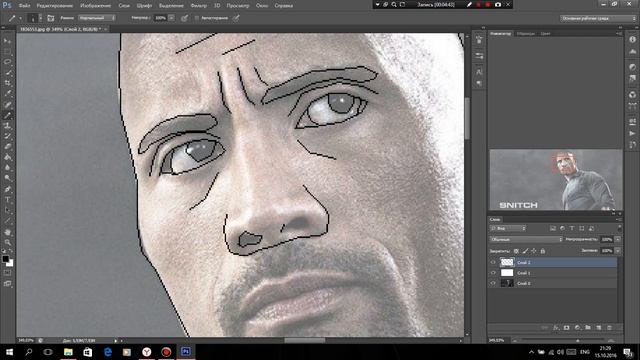Select the Blur tool
The width and height of the screenshot is (640, 360).
click(x=7, y=168)
